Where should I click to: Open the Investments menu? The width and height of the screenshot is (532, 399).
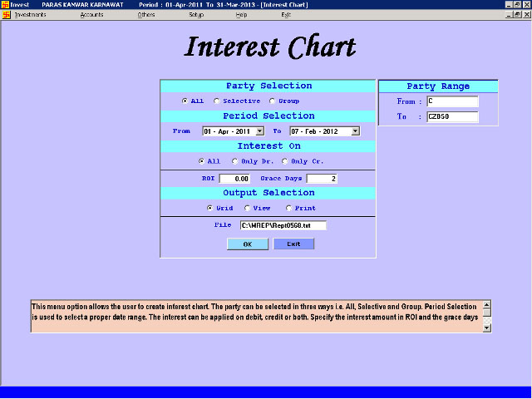pos(30,15)
